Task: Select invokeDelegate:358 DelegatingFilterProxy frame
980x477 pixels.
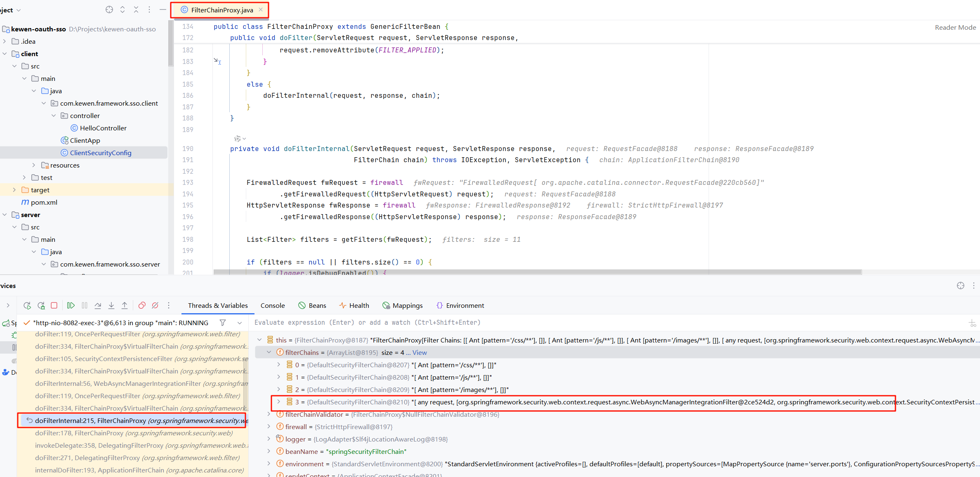Action: pos(132,445)
